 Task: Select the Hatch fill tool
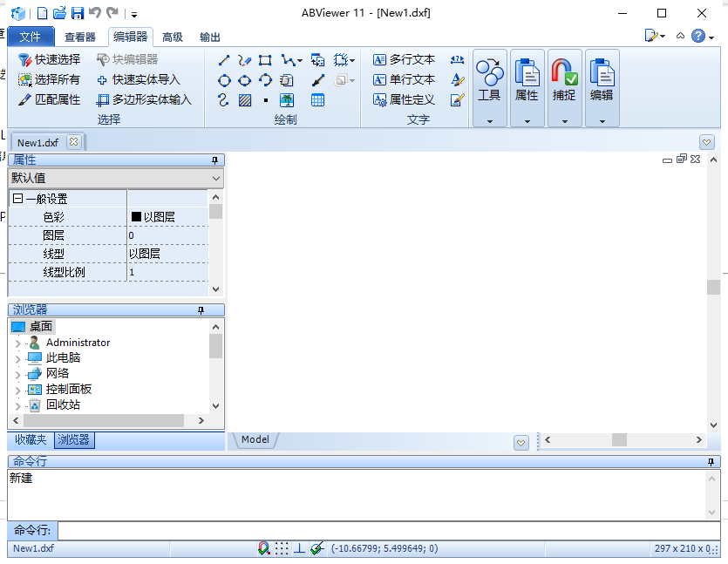(x=245, y=100)
